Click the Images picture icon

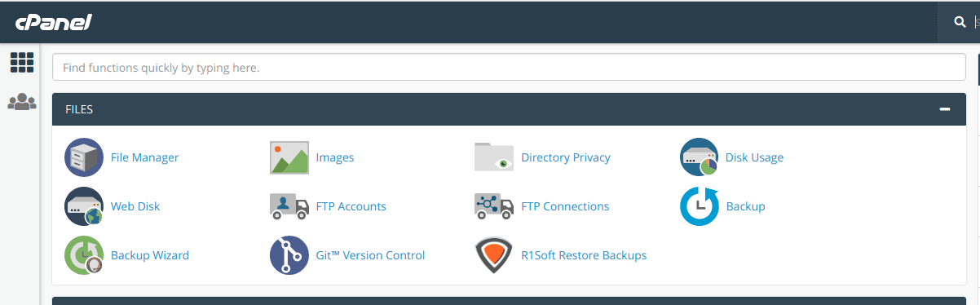(x=289, y=157)
